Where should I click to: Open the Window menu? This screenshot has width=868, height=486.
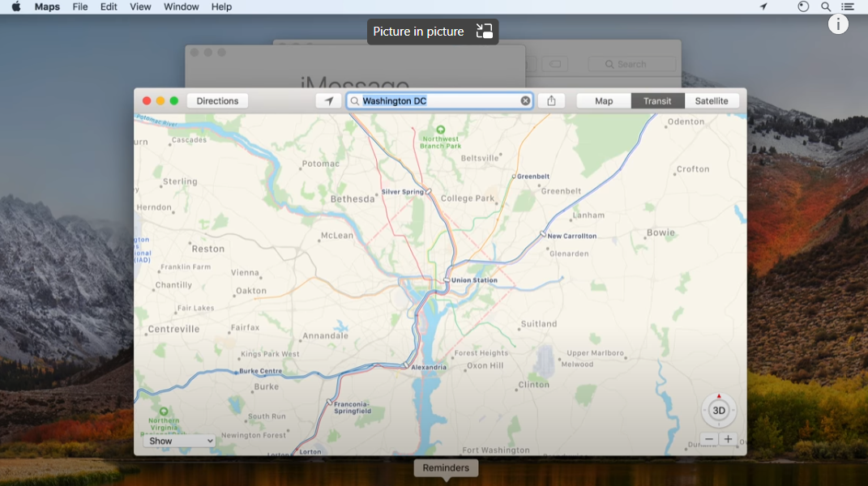coord(181,6)
